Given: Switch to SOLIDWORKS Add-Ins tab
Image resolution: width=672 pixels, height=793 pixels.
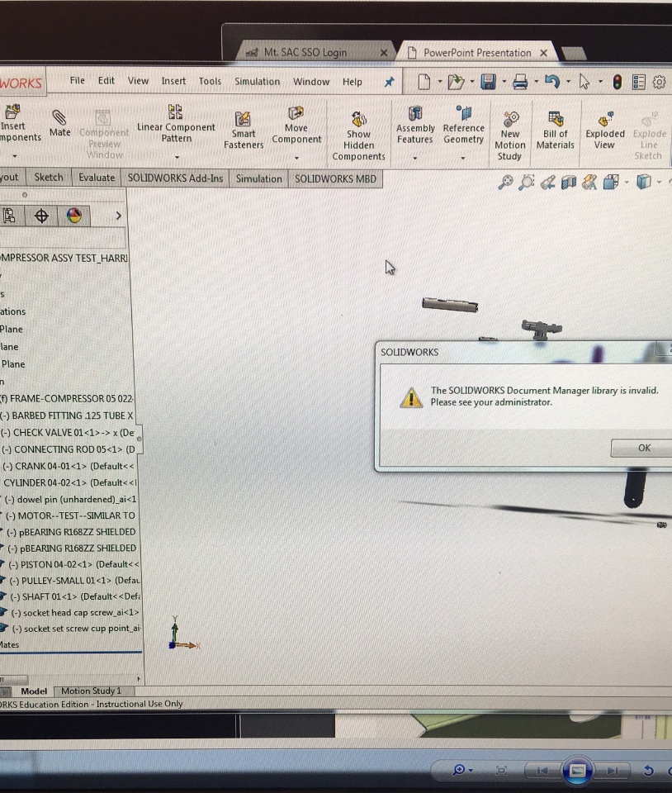Looking at the screenshot, I should pyautogui.click(x=175, y=178).
